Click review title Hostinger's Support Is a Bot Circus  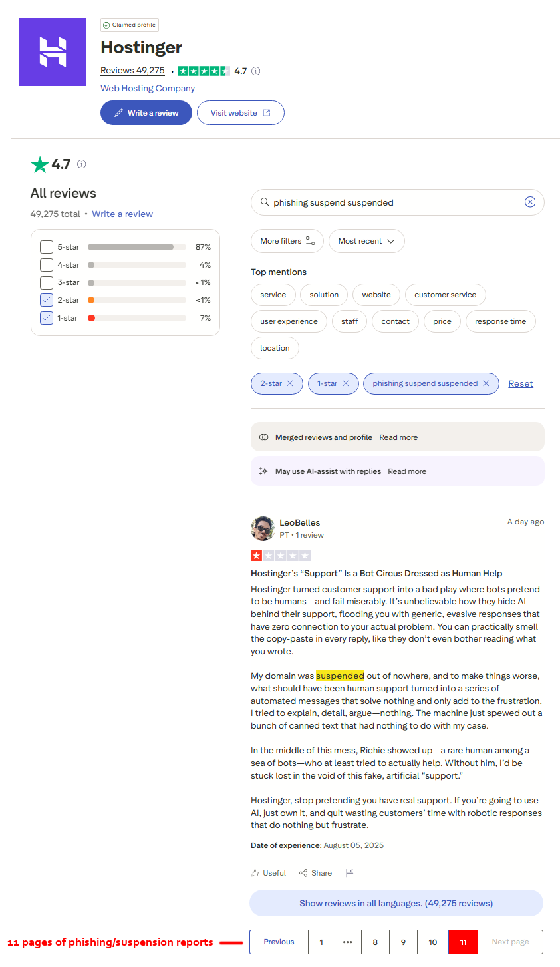(x=376, y=573)
